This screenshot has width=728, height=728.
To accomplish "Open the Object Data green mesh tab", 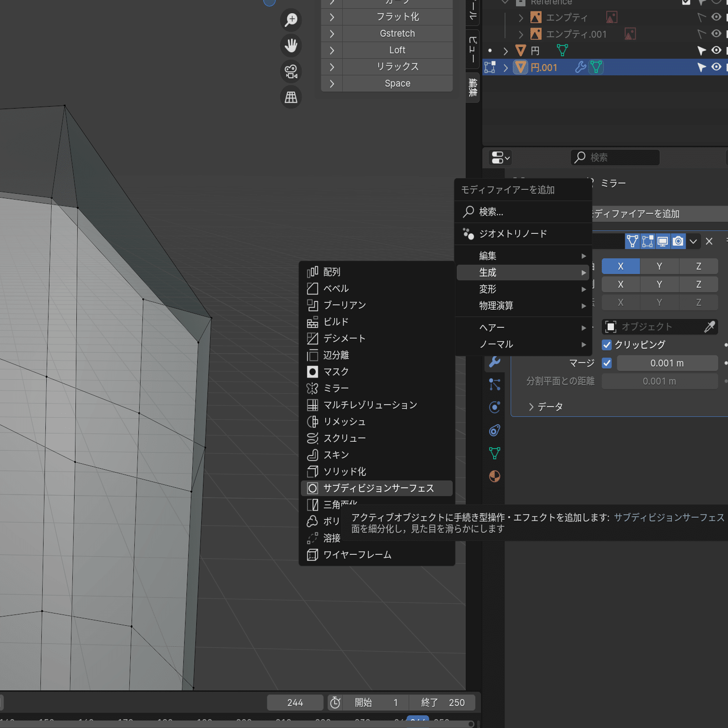I will [x=495, y=453].
